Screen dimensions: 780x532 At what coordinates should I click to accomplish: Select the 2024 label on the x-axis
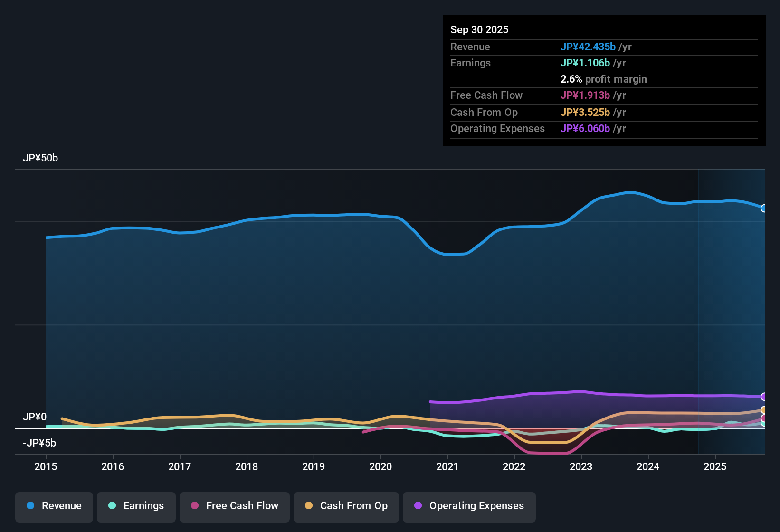pyautogui.click(x=648, y=467)
